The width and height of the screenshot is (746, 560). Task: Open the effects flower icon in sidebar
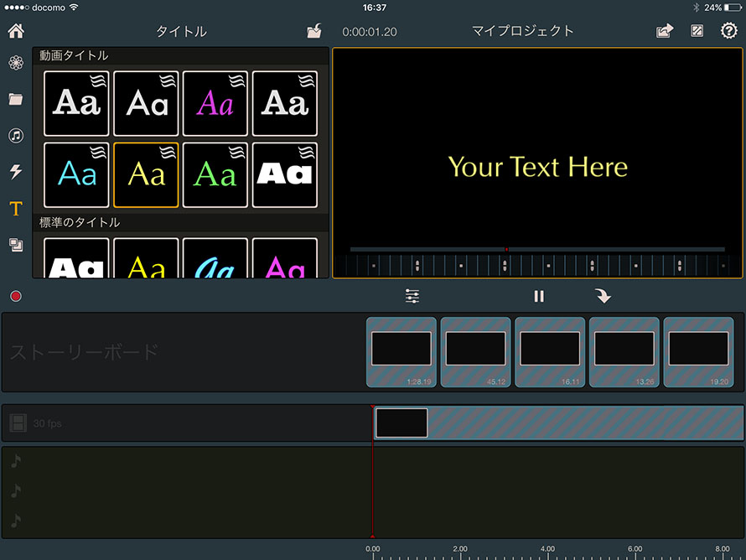(16, 63)
